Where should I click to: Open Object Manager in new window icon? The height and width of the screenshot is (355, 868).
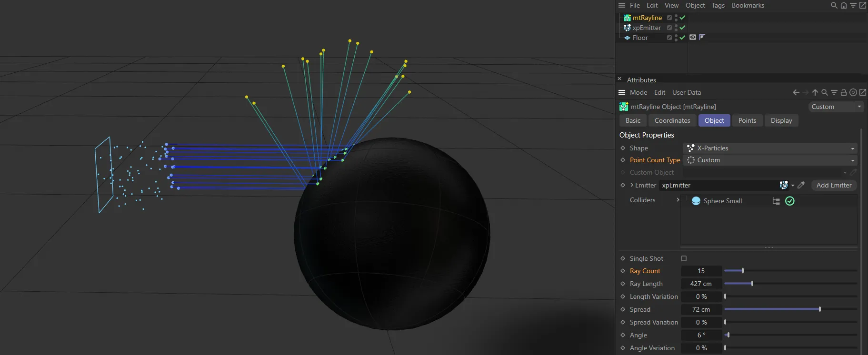tap(863, 5)
